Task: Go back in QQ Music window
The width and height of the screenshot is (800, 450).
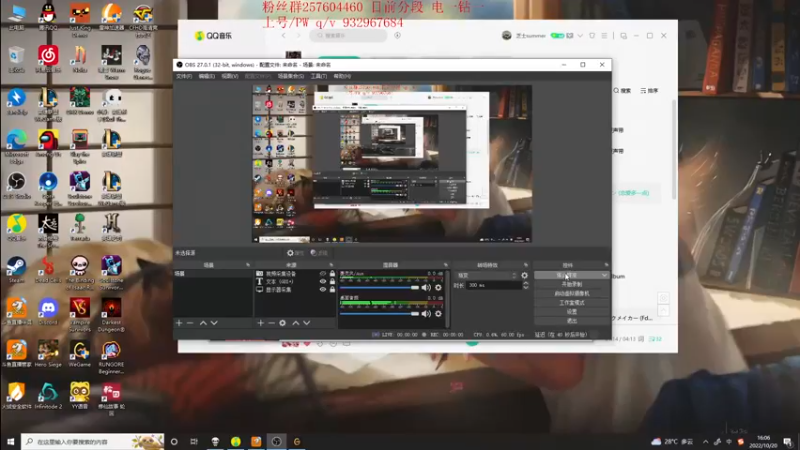Action: [284, 36]
